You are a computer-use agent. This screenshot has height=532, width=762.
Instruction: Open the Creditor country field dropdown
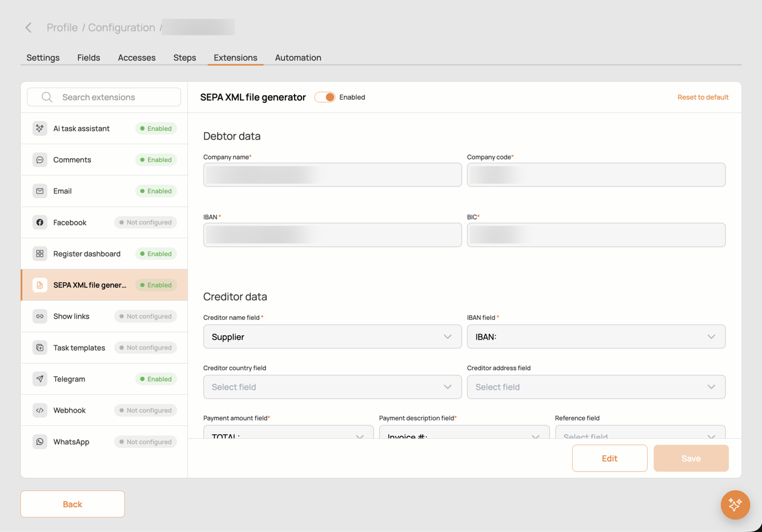point(332,387)
